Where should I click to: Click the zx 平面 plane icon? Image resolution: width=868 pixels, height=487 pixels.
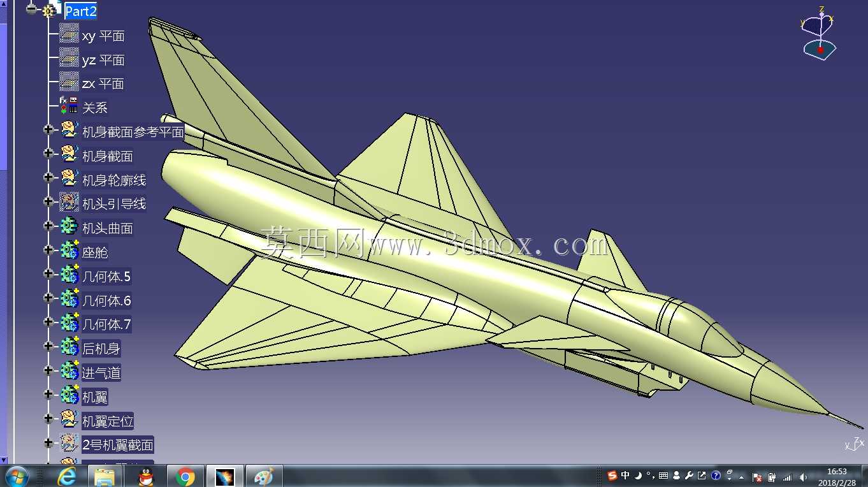(x=69, y=82)
